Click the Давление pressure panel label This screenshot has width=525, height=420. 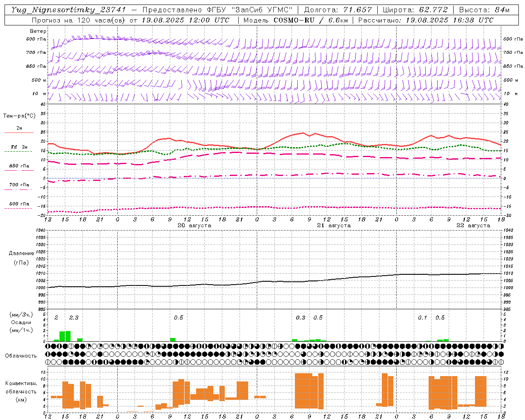coord(21,253)
